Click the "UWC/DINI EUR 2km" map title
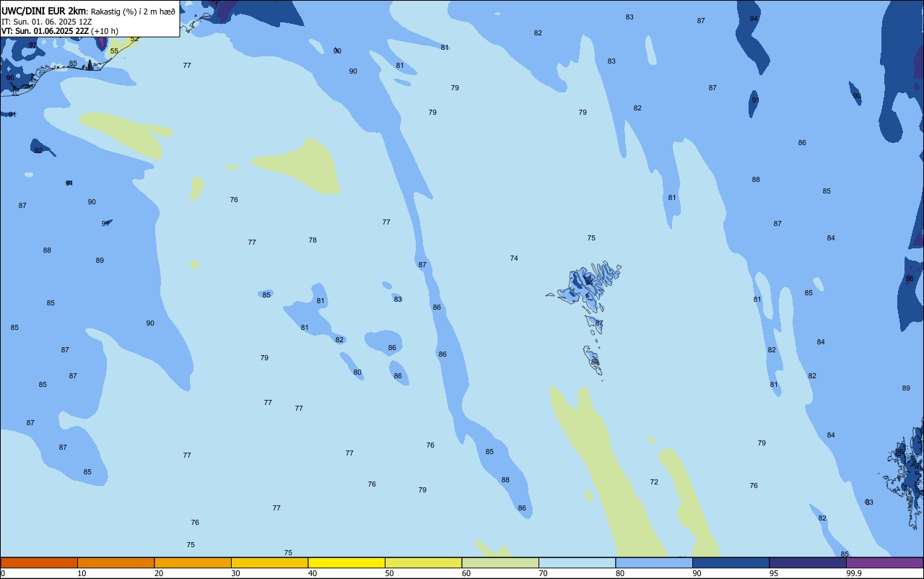This screenshot has width=924, height=579. pos(44,11)
